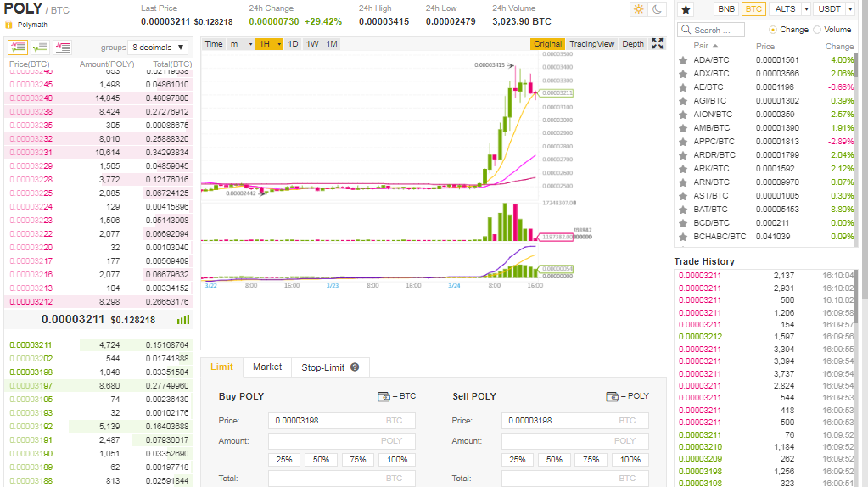Select BTC markets tab

coord(753,9)
